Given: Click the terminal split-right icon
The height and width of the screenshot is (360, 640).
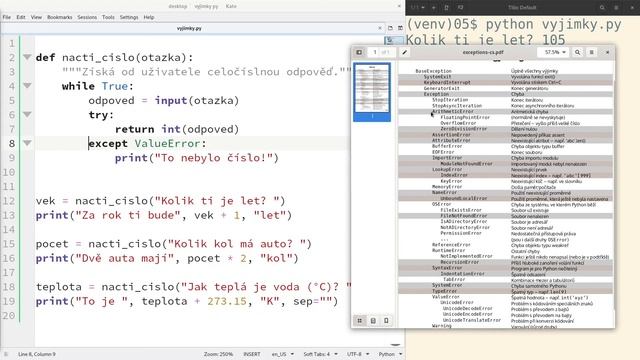Looking at the screenshot, I should [460, 7].
